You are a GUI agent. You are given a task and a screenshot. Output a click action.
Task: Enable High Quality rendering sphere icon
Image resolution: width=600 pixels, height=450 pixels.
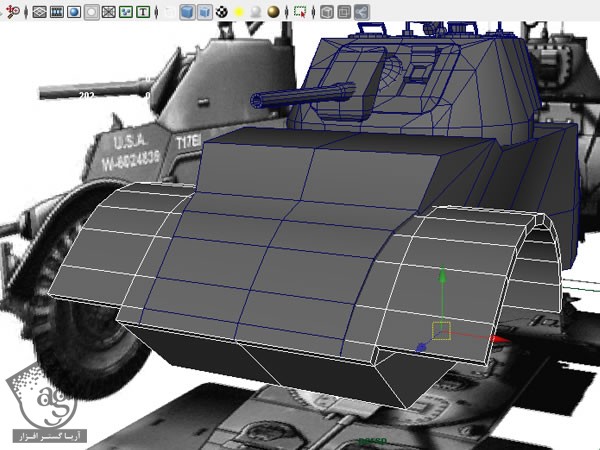point(273,13)
